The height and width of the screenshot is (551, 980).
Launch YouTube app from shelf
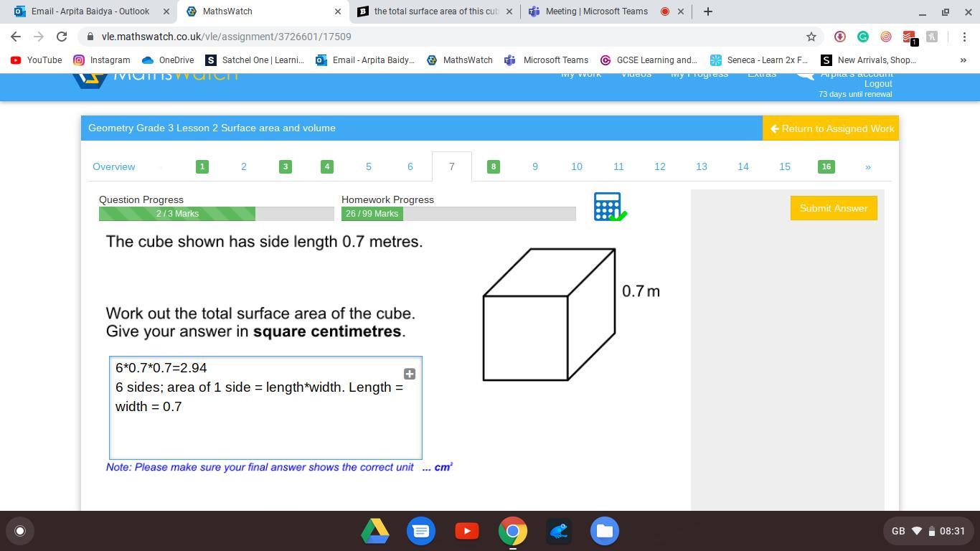[466, 531]
